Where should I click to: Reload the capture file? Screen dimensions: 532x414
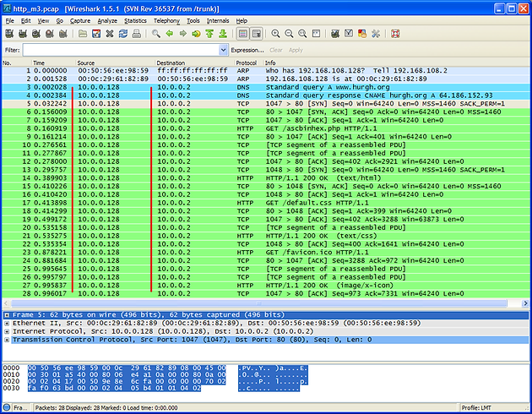(123, 34)
